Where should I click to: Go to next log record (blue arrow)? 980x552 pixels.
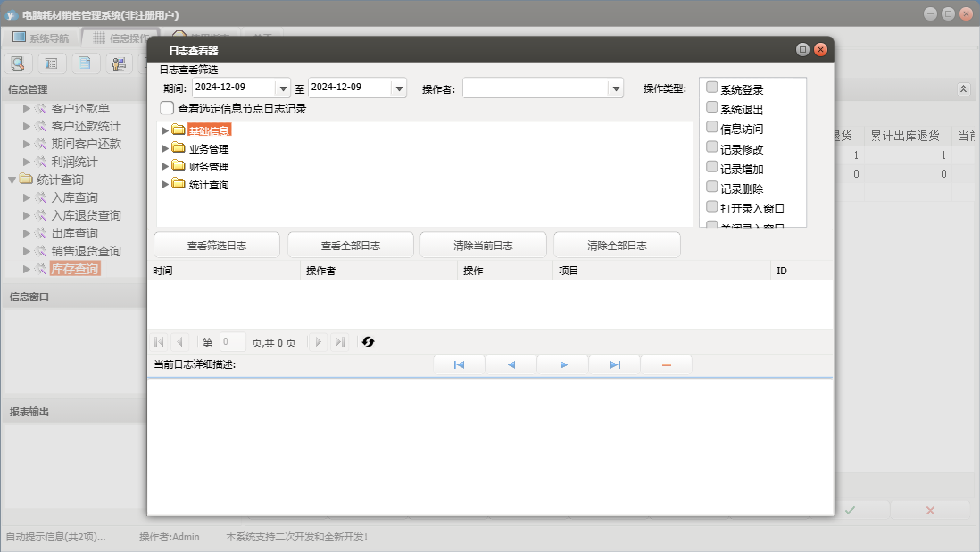click(x=563, y=364)
